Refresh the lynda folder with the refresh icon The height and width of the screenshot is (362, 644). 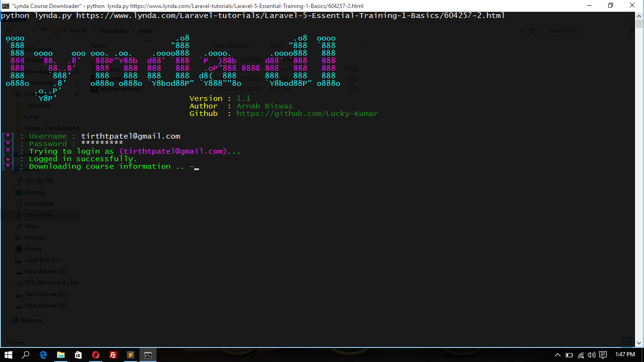[x=533, y=30]
